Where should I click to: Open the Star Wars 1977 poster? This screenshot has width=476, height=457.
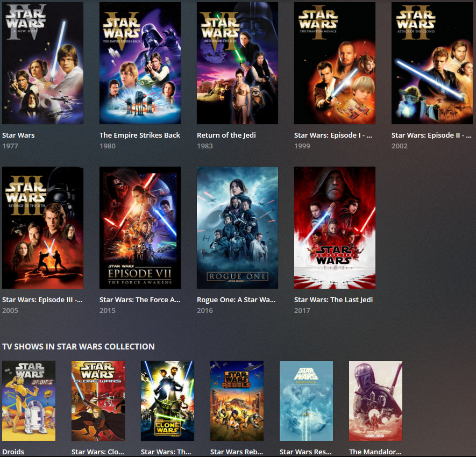(43, 63)
